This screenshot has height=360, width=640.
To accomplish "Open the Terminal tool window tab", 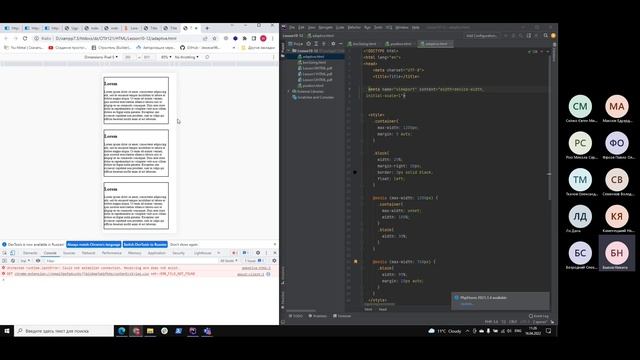I will [x=342, y=316].
